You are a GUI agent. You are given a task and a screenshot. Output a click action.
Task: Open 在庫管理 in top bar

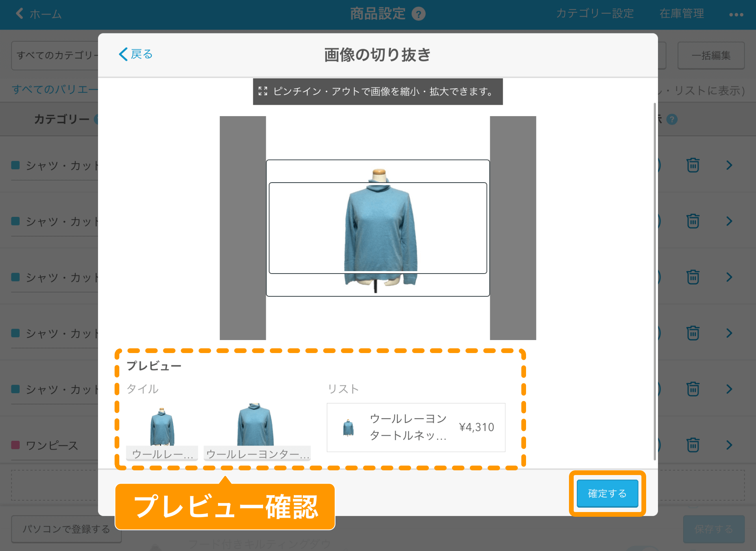coord(682,14)
